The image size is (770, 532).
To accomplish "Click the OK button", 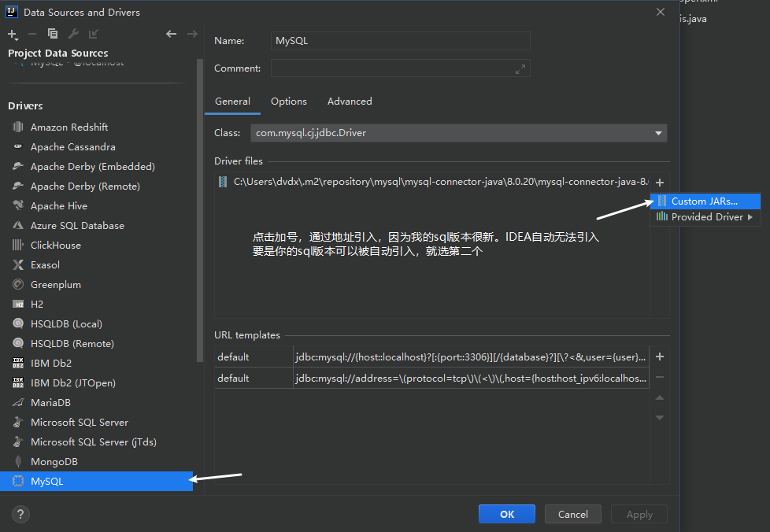I will [x=507, y=514].
